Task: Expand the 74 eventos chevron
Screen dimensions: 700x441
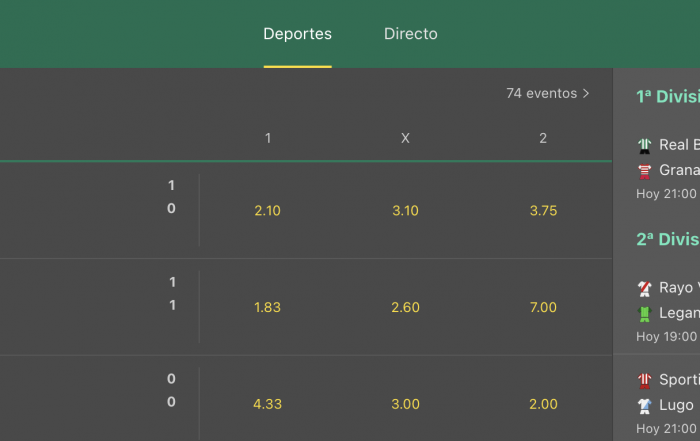Action: tap(586, 93)
